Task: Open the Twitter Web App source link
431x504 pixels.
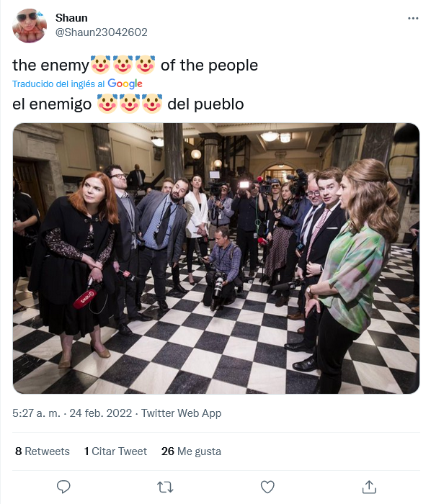Action: pos(182,413)
